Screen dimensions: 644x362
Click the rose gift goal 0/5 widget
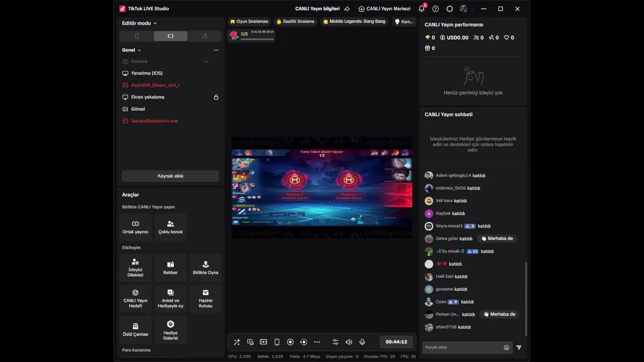tap(252, 35)
